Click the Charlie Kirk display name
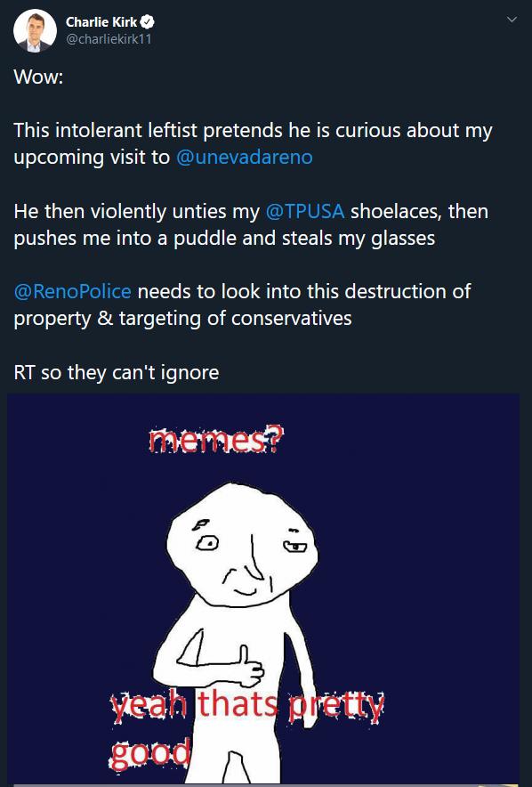The height and width of the screenshot is (787, 532). tap(101, 22)
